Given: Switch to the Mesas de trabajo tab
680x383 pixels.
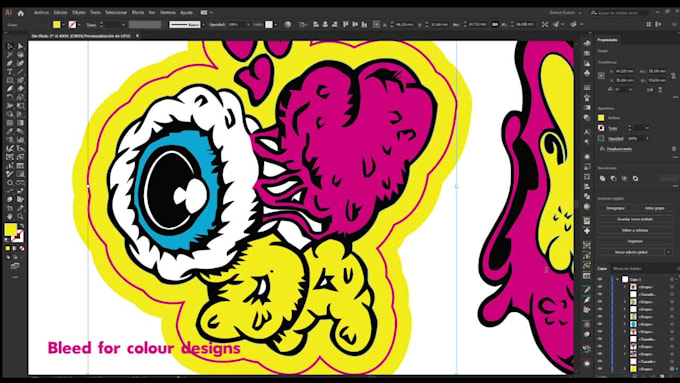Looking at the screenshot, I should [x=627, y=268].
